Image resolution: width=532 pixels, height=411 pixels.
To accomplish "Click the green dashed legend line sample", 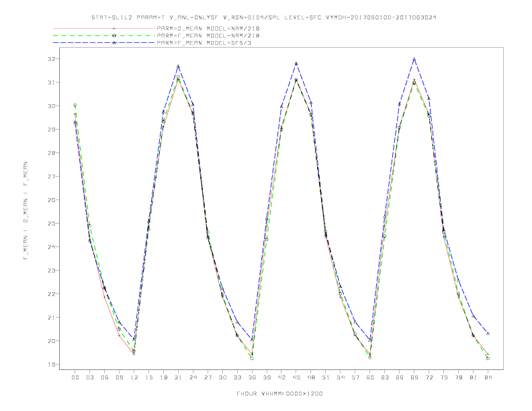I will (104, 36).
